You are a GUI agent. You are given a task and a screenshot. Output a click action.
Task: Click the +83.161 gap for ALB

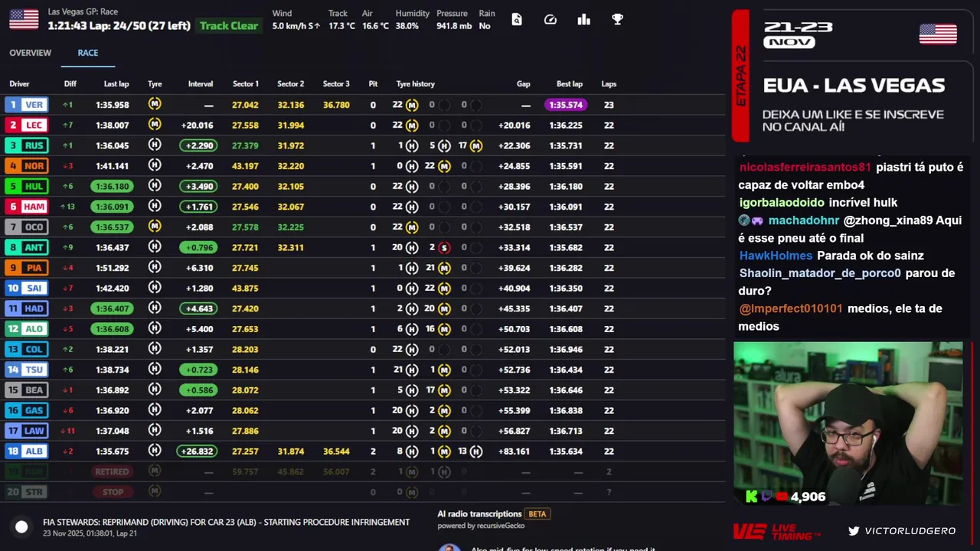514,452
